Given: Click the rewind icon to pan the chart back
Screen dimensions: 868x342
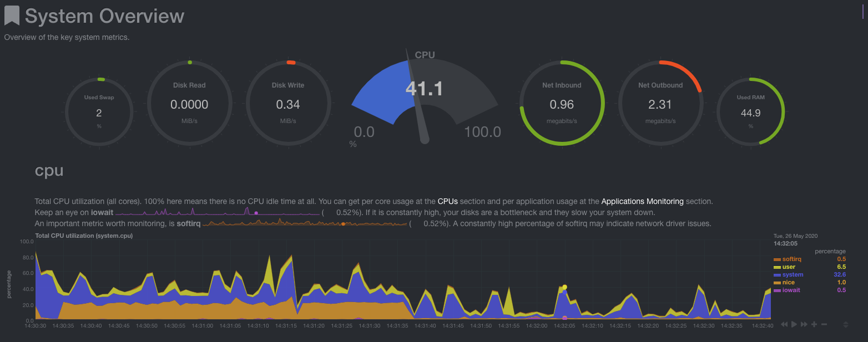Looking at the screenshot, I should pos(784,324).
